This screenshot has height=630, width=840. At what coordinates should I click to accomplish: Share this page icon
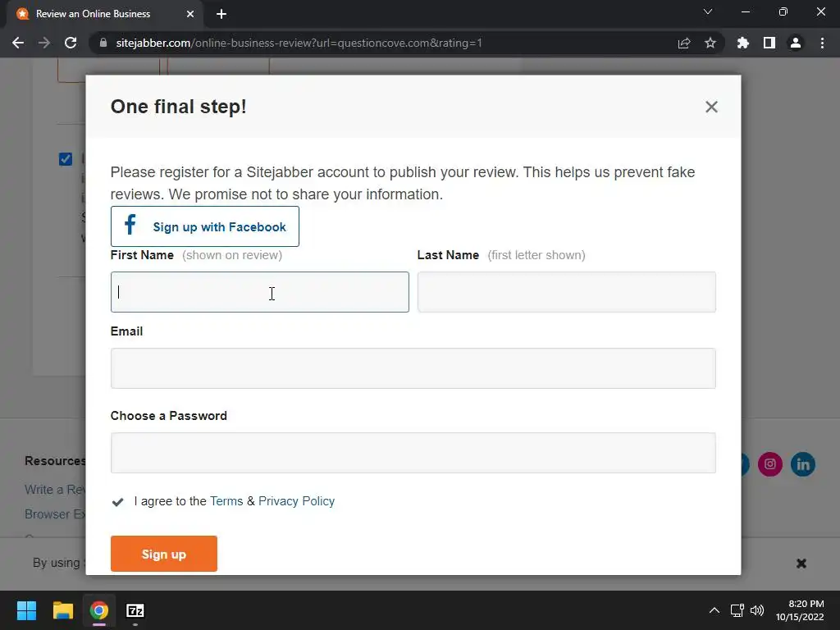point(684,43)
